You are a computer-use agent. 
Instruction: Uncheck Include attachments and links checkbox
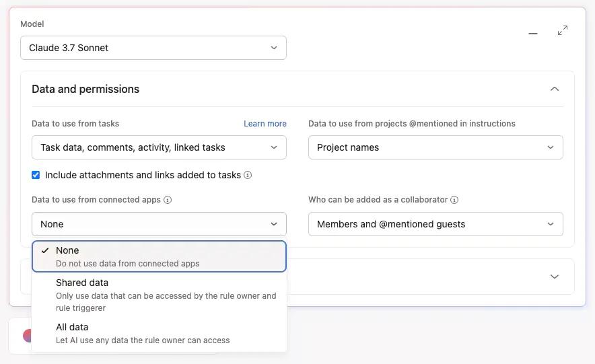pyautogui.click(x=36, y=175)
